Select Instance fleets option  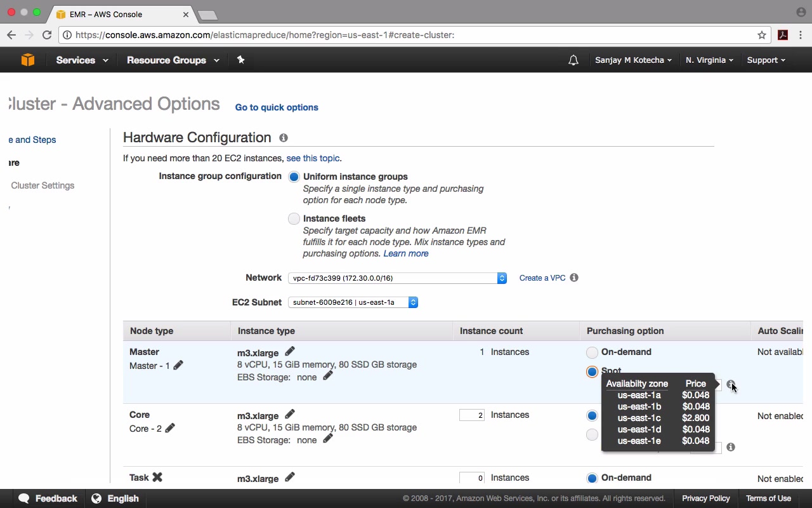294,218
